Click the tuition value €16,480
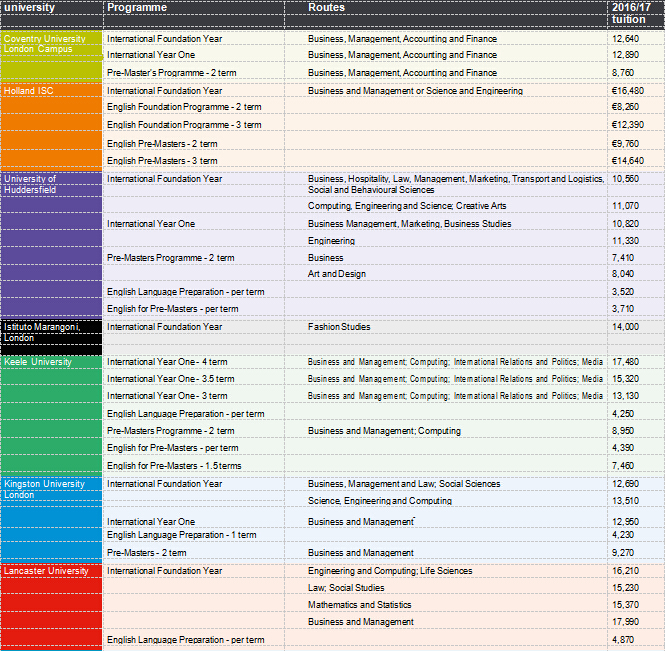The height and width of the screenshot is (651, 665). (x=628, y=91)
